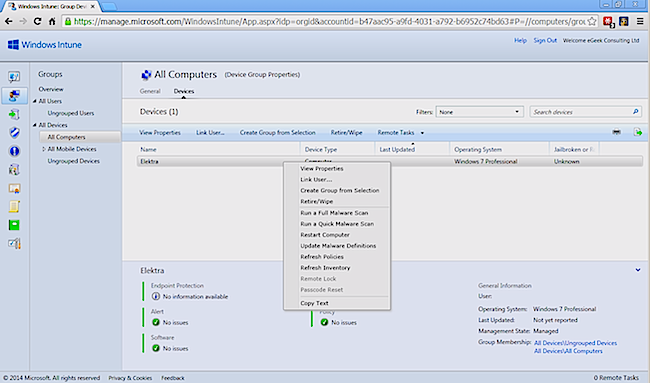The height and width of the screenshot is (383, 650).
Task: Open the Privacy & Cookies link
Action: tap(130, 378)
